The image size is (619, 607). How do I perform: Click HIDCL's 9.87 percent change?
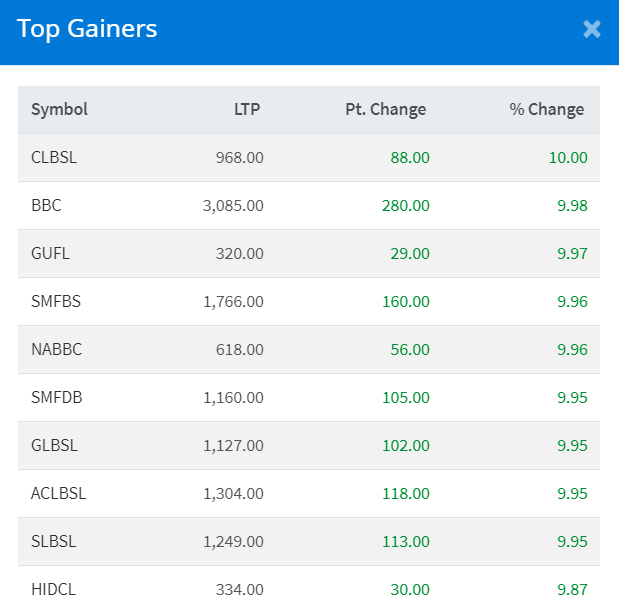click(x=572, y=589)
